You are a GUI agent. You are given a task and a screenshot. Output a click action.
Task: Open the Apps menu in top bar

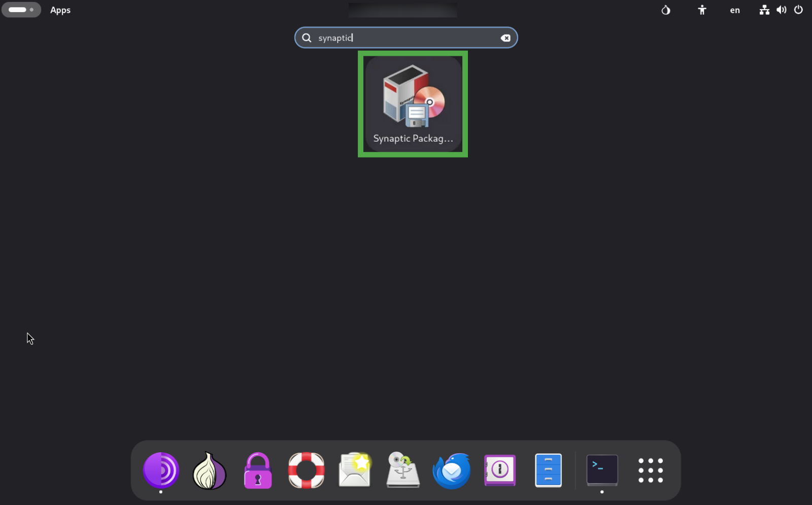tap(60, 10)
